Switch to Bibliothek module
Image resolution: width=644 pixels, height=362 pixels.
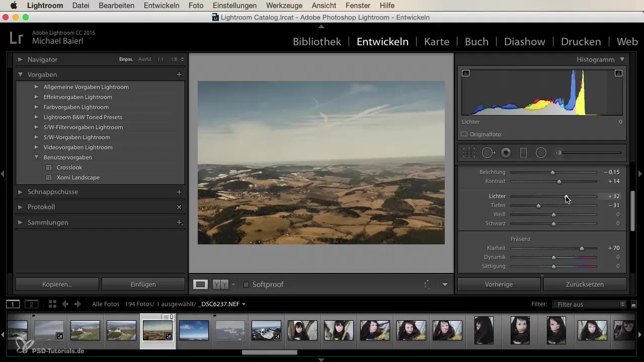click(317, 42)
